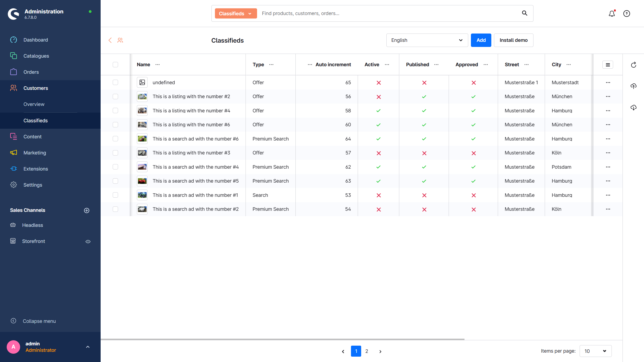Open the Catalogues menu item

click(36, 56)
